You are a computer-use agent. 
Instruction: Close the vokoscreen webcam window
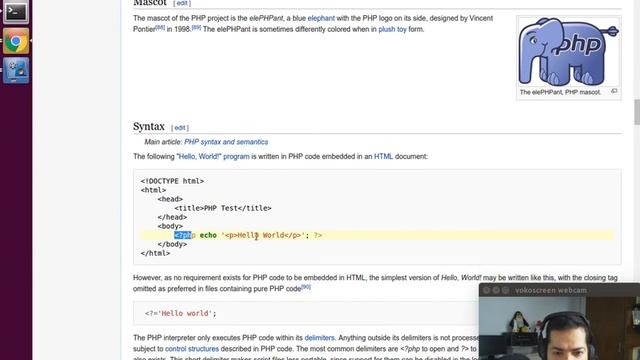(486, 290)
